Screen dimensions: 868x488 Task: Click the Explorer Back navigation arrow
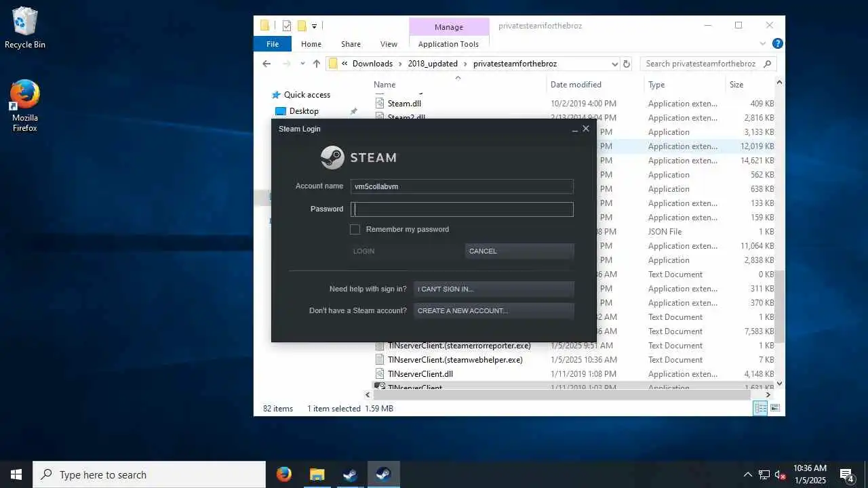point(267,64)
